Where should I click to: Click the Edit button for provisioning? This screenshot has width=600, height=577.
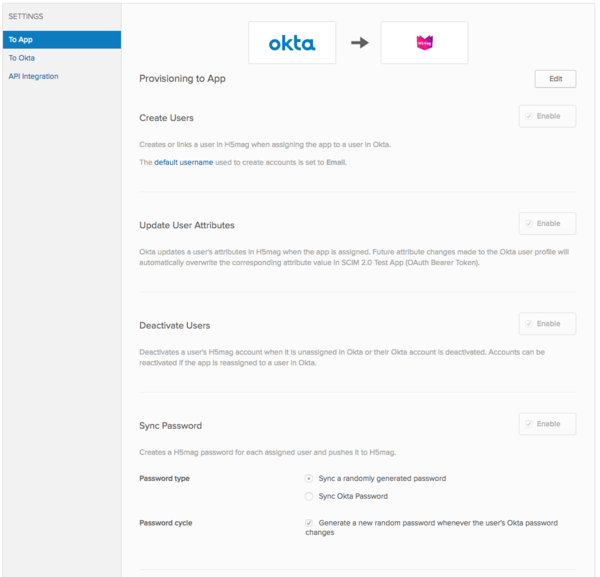(555, 78)
